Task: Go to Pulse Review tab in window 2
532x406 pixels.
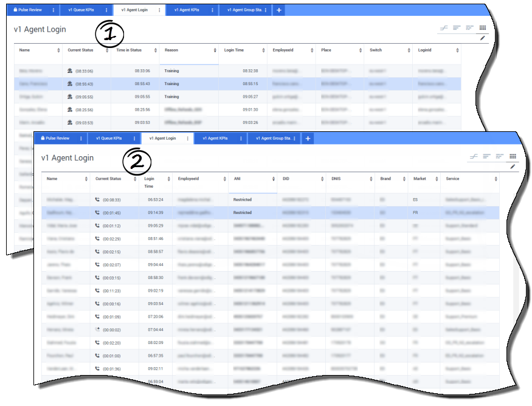Action: 58,139
